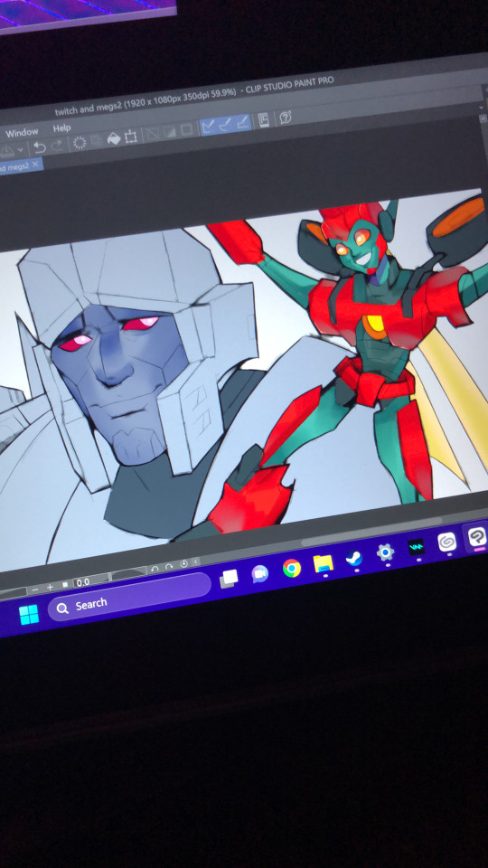
Task: Click the Clip Studio Paint taskbar icon
Action: point(476,536)
